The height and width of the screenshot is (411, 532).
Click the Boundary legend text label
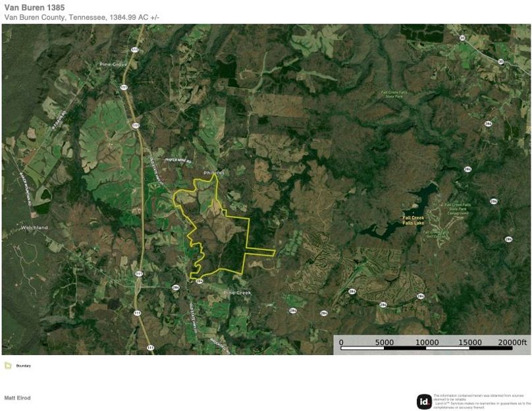(x=23, y=366)
